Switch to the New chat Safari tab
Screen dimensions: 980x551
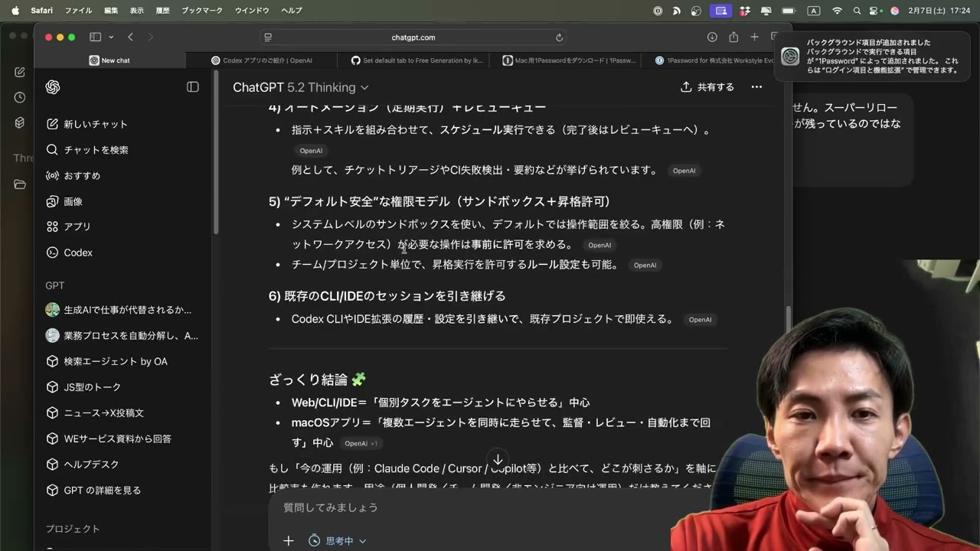pos(109,60)
